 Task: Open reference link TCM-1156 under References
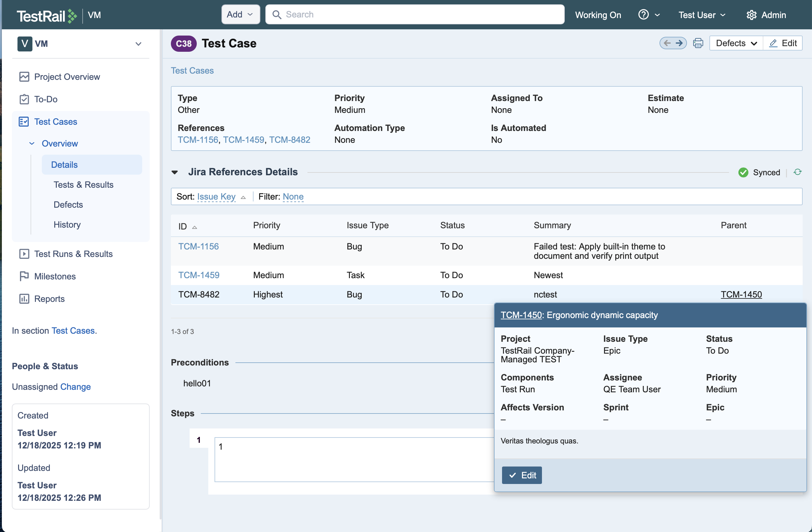[198, 140]
